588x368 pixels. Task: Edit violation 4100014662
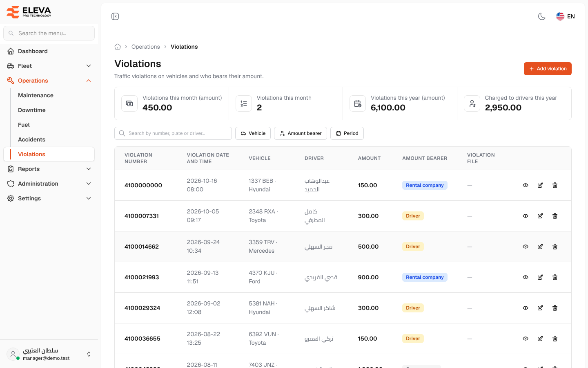click(540, 247)
